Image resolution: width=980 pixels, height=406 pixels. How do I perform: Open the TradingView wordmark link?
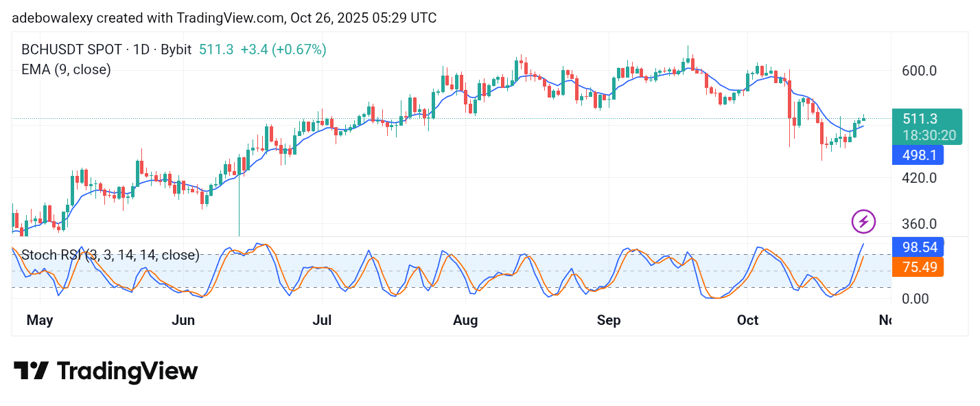point(127,372)
